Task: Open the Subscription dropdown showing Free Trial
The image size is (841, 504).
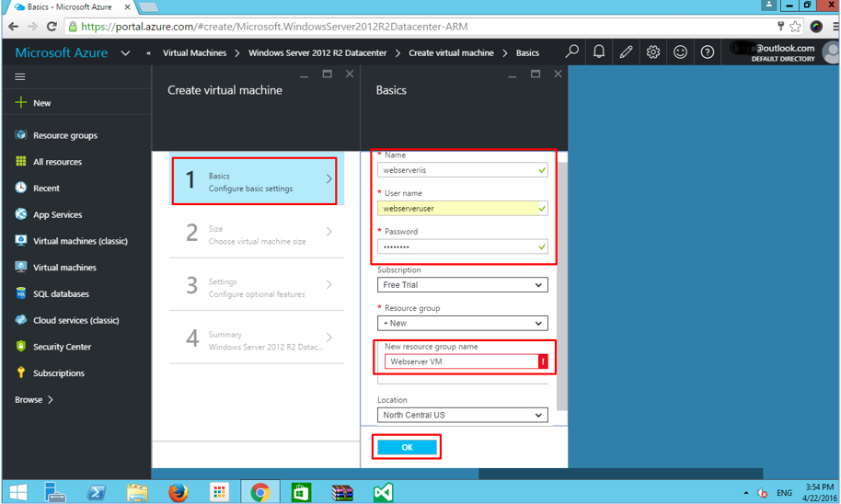Action: click(x=462, y=285)
